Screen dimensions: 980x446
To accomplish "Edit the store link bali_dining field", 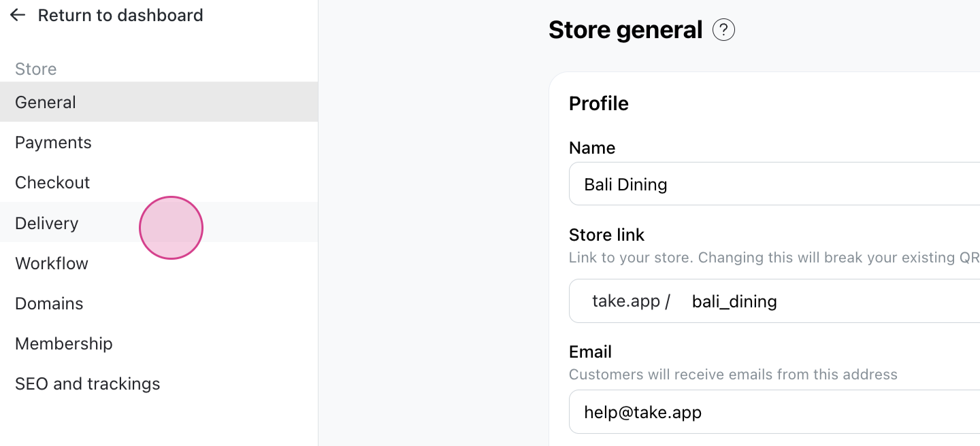I will 830,301.
